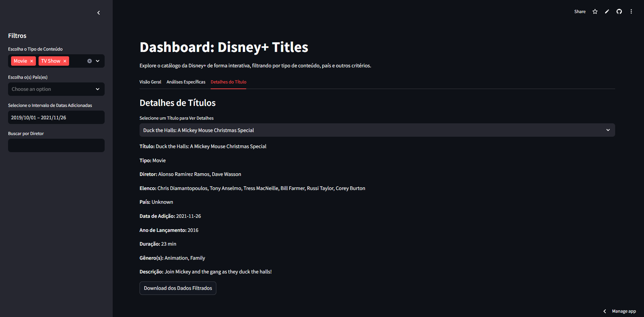Open the three-dot main menu
Viewport: 644px width, 317px height.
pos(631,11)
